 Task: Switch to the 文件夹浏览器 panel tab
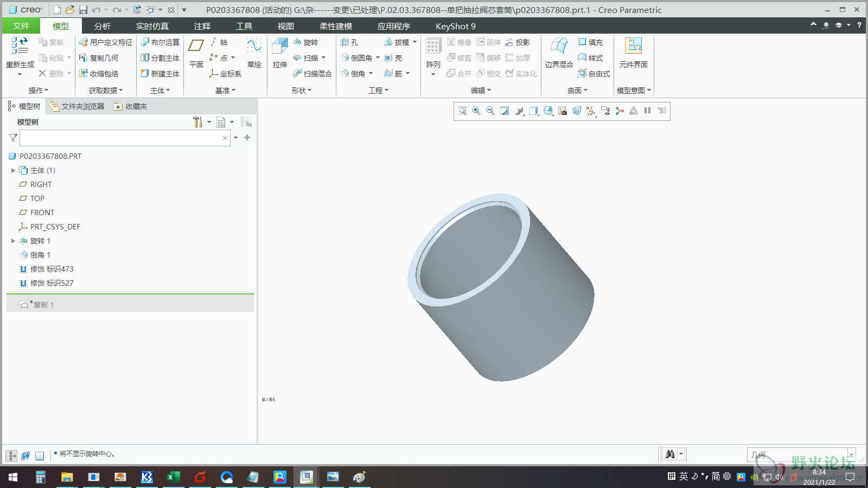77,106
